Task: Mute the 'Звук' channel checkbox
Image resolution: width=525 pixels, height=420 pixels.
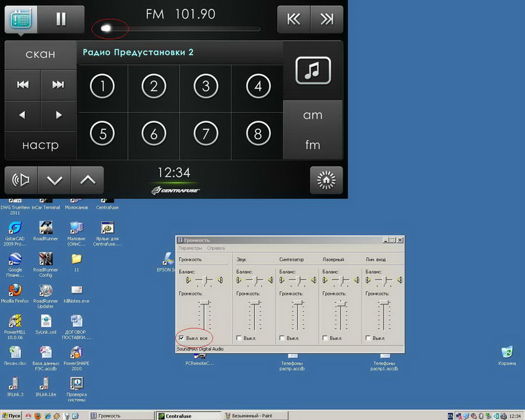Action: [x=239, y=338]
